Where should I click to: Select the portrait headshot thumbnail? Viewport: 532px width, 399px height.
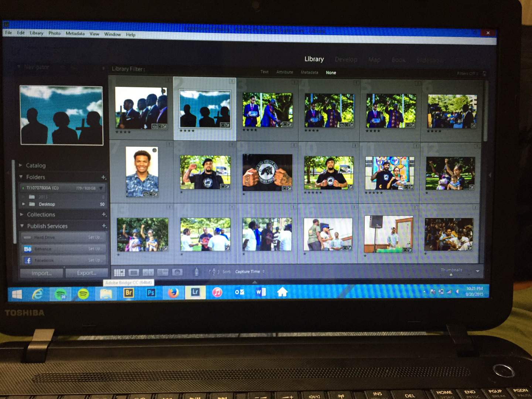pyautogui.click(x=142, y=171)
